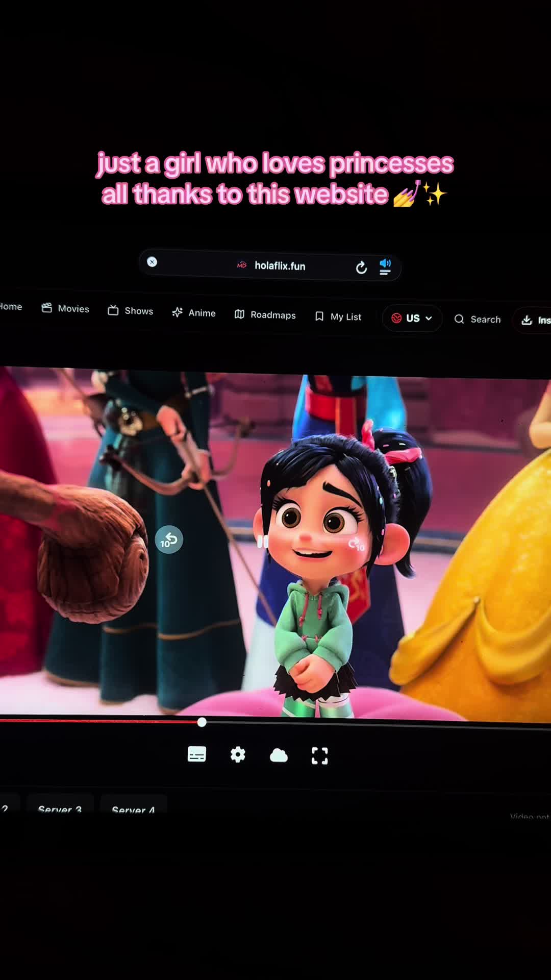This screenshot has height=980, width=551.
Task: Click the site favicon beside holaflix.fun
Action: tap(242, 265)
